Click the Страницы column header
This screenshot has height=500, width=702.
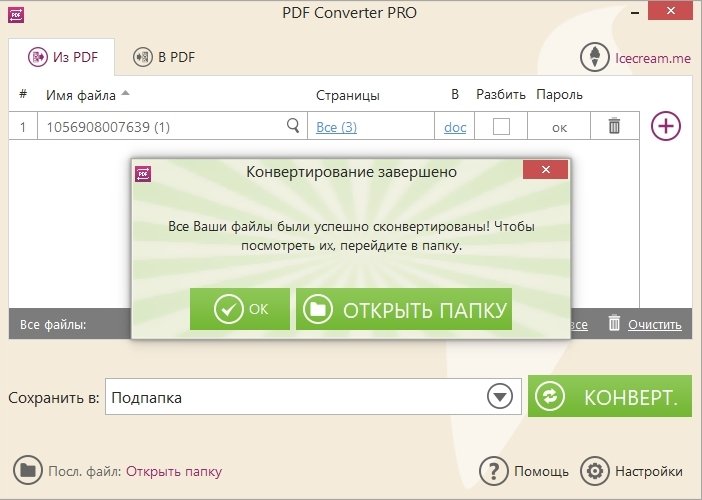(348, 95)
